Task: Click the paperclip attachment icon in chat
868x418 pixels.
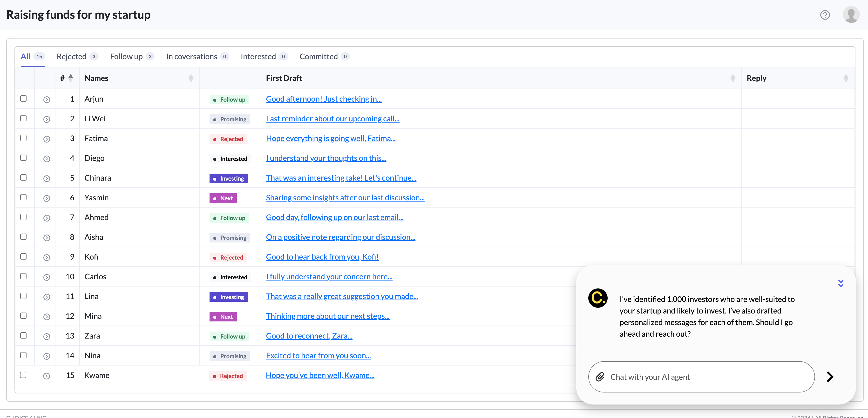Action: pos(600,377)
